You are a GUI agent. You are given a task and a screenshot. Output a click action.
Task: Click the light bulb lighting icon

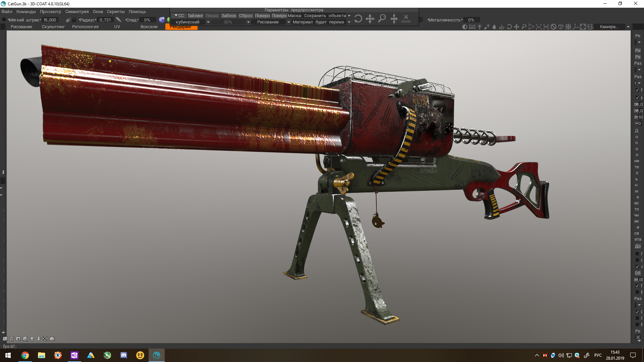(480, 27)
